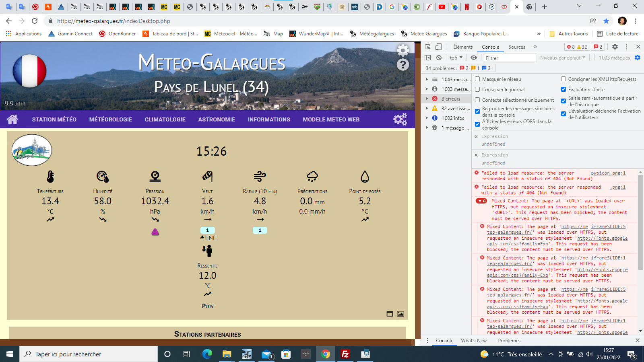Enable Conserver le journal checkbox
This screenshot has height=362, width=644.
(477, 89)
